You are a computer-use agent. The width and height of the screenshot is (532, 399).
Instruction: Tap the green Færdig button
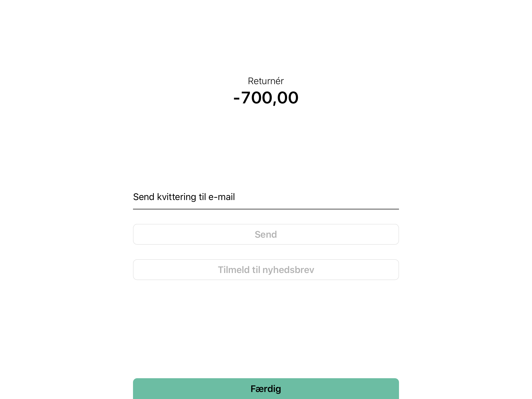tap(266, 388)
